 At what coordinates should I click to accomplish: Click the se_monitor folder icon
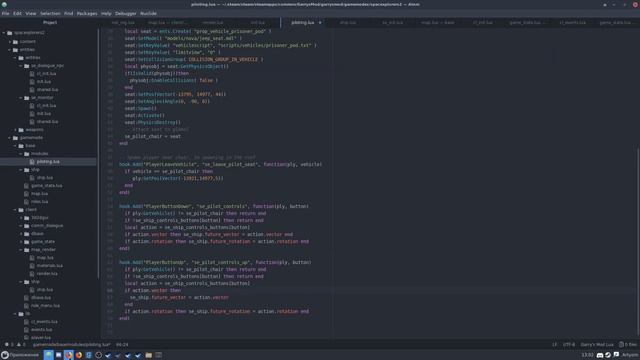27,98
